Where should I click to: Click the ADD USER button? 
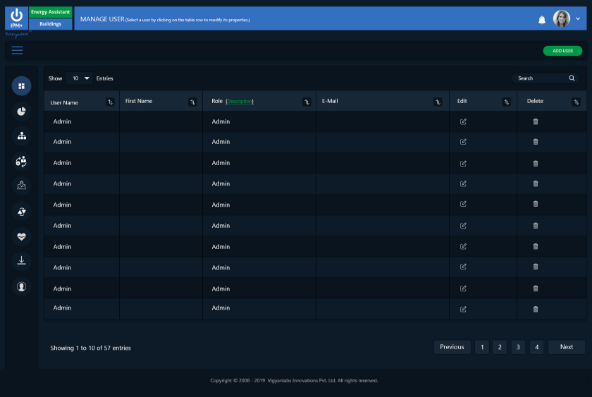tap(563, 51)
